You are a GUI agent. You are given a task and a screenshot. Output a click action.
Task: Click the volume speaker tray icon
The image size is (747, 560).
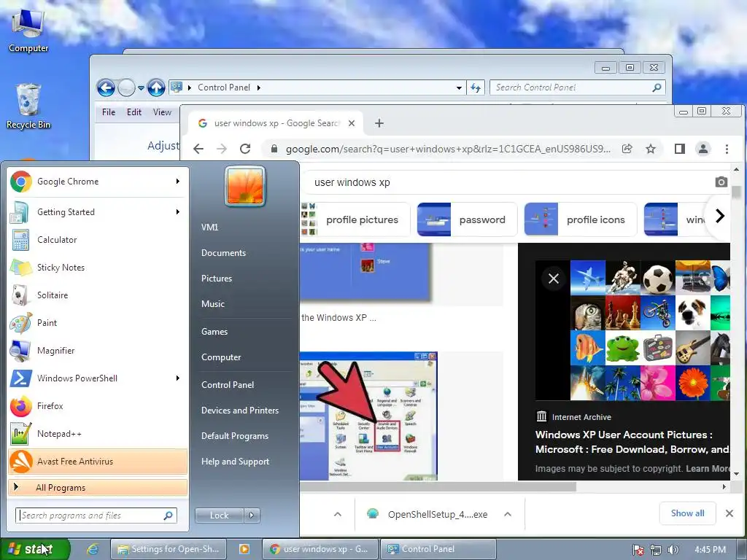pyautogui.click(x=673, y=550)
